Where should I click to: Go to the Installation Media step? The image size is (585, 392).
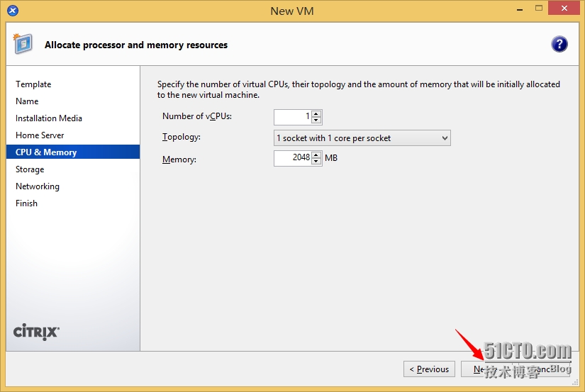pyautogui.click(x=48, y=118)
